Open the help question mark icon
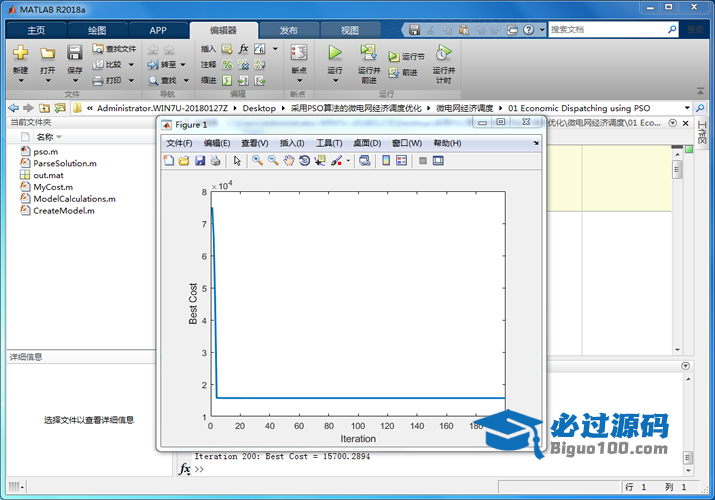The height and width of the screenshot is (500, 715). click(528, 30)
